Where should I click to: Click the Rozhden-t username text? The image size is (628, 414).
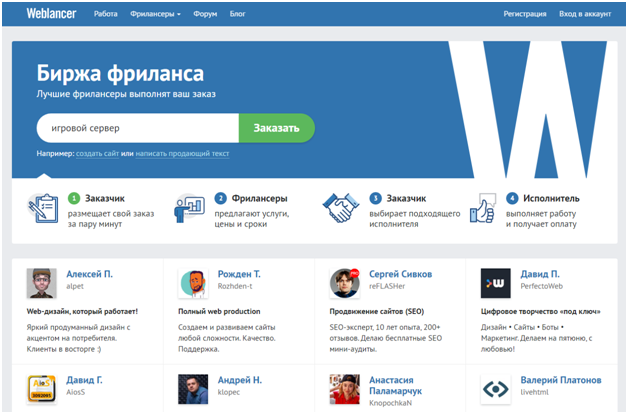(x=235, y=286)
